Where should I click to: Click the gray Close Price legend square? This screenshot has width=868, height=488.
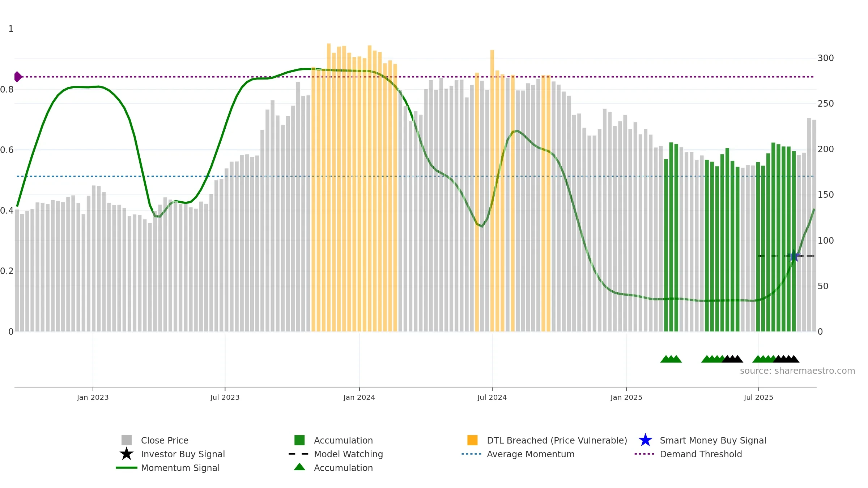(127, 440)
